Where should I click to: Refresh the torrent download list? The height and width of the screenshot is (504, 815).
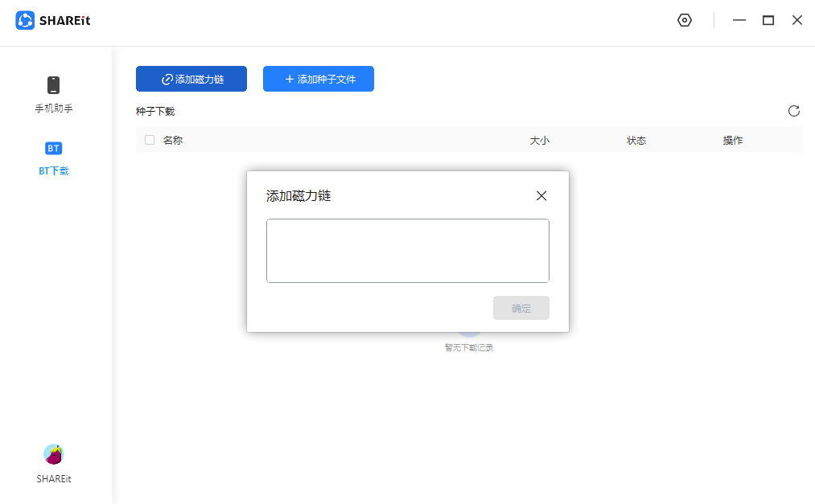pos(794,111)
